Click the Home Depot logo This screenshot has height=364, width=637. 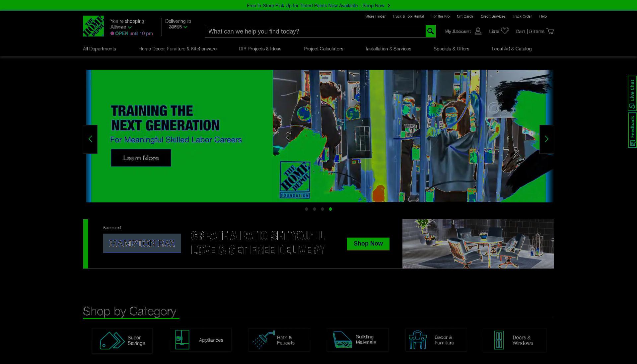click(x=93, y=26)
